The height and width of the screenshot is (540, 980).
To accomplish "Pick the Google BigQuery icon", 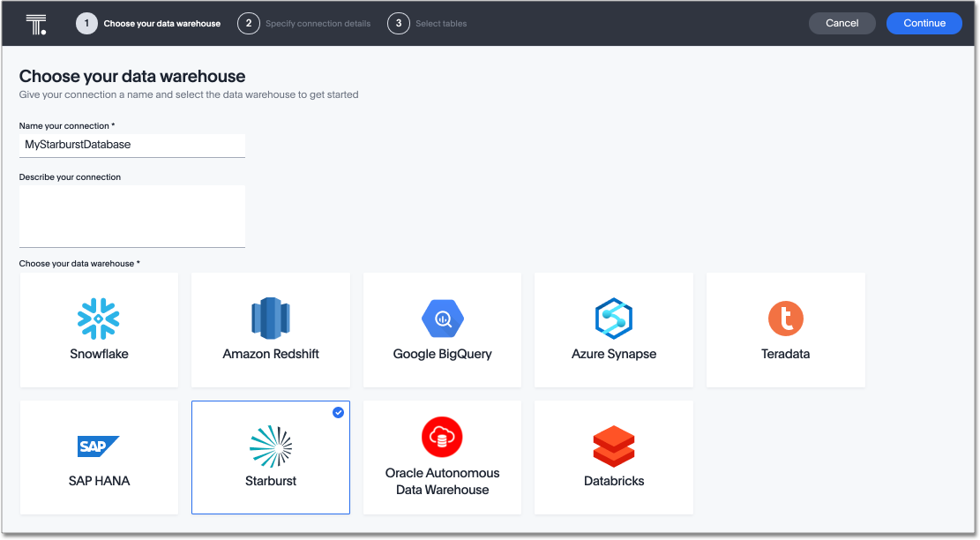I will pyautogui.click(x=442, y=319).
